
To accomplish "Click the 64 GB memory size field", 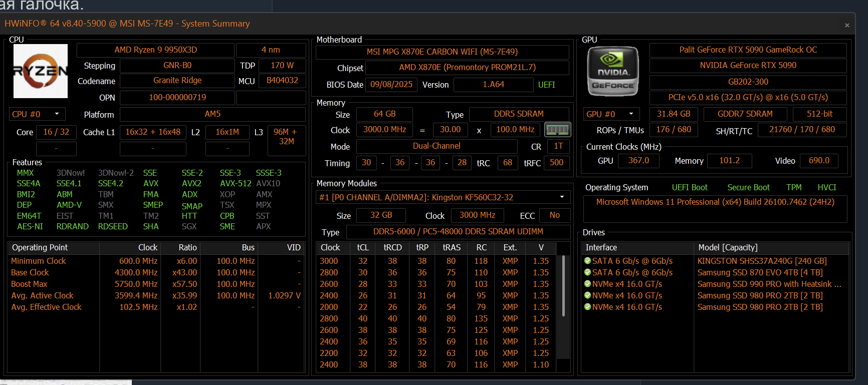I will point(384,114).
